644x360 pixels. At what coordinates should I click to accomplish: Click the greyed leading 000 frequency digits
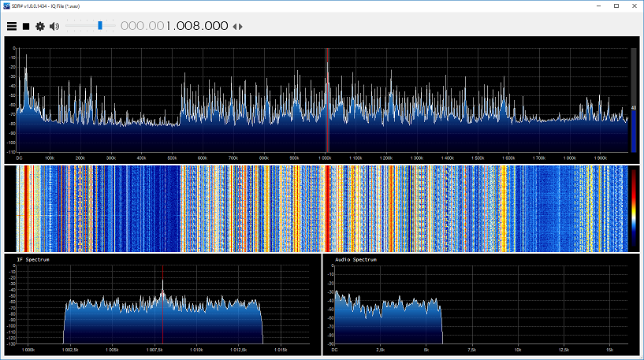click(131, 26)
